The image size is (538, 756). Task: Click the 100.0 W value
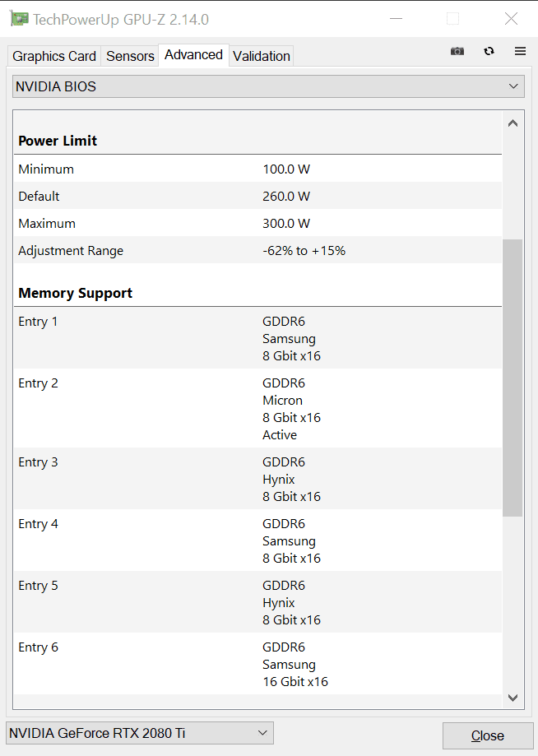pos(286,169)
